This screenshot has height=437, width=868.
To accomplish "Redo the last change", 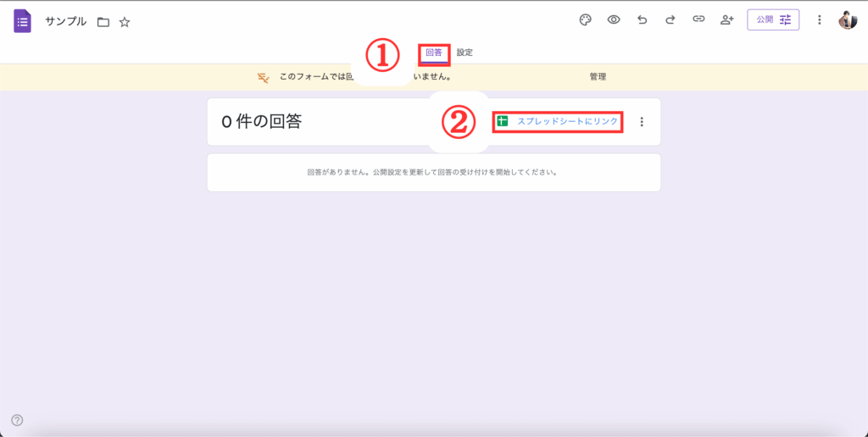I will (670, 20).
